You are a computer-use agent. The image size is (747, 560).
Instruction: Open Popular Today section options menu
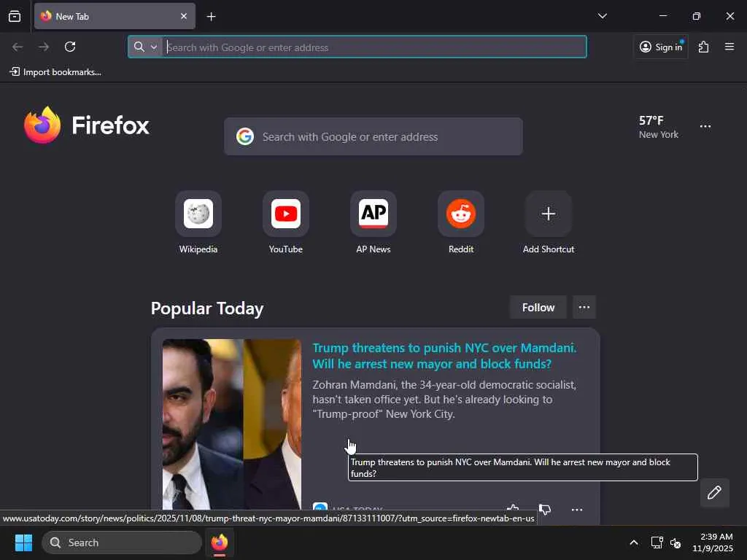point(584,308)
